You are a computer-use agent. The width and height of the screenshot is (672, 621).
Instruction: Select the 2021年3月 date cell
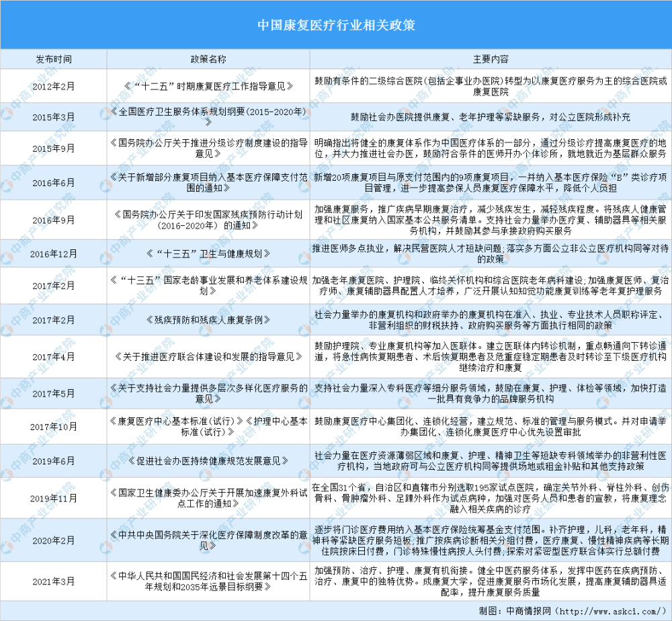coord(54,578)
